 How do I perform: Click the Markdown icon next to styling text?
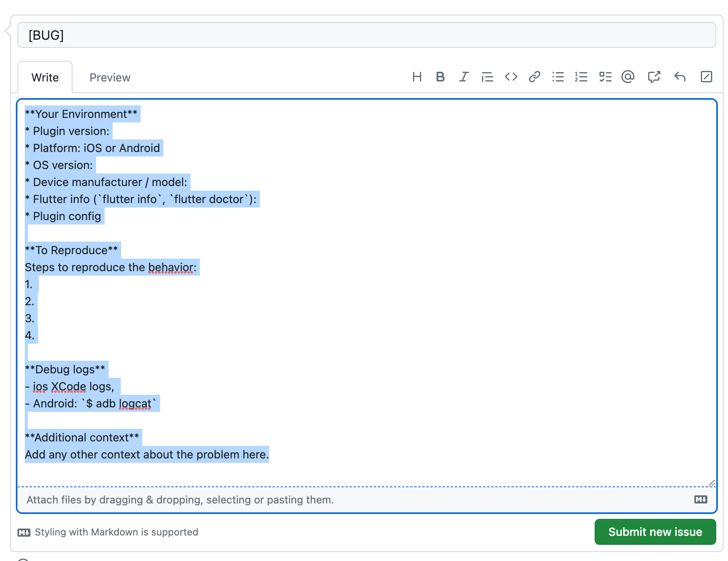(24, 532)
